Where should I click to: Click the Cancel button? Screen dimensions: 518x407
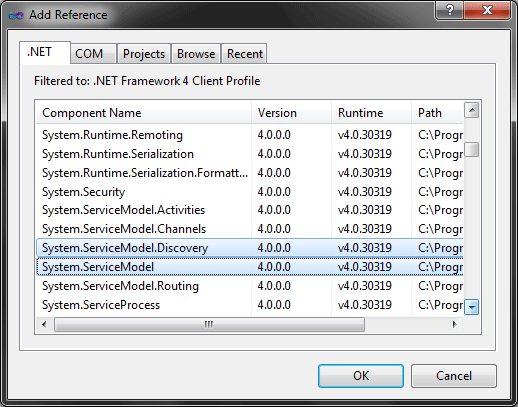(x=454, y=376)
